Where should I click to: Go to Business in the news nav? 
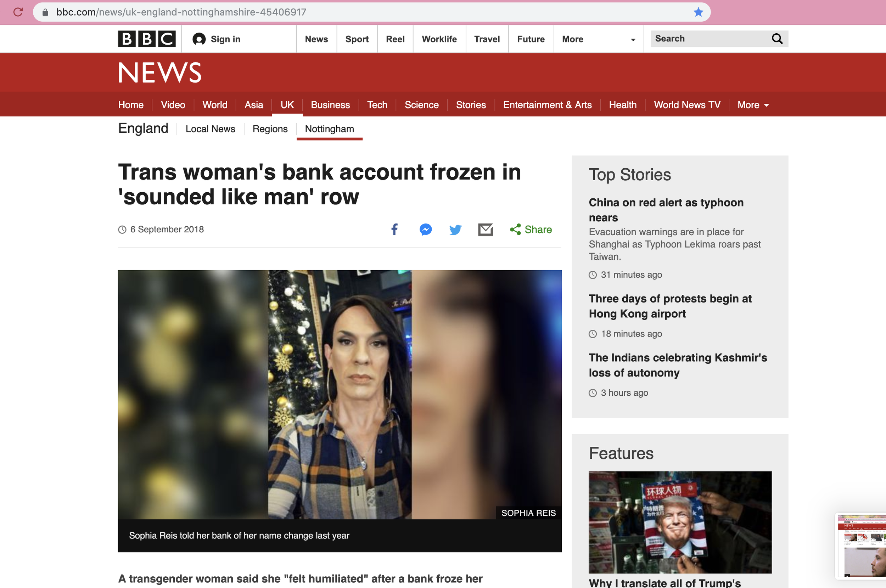(x=330, y=105)
